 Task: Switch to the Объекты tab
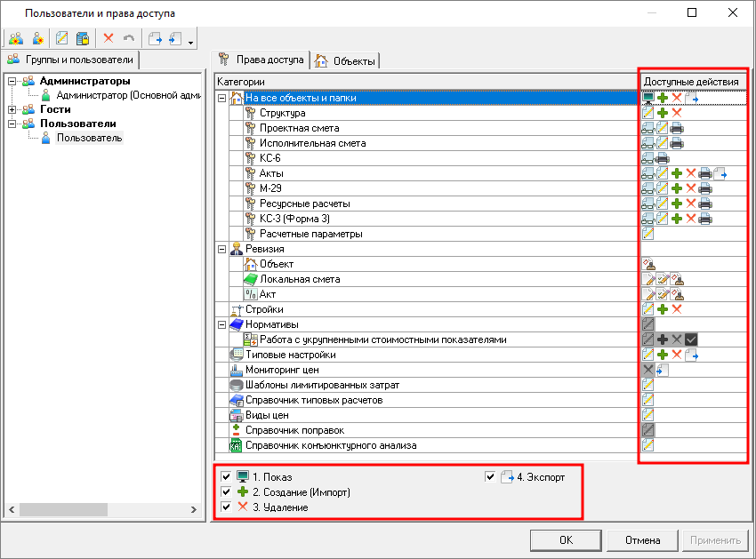(345, 60)
